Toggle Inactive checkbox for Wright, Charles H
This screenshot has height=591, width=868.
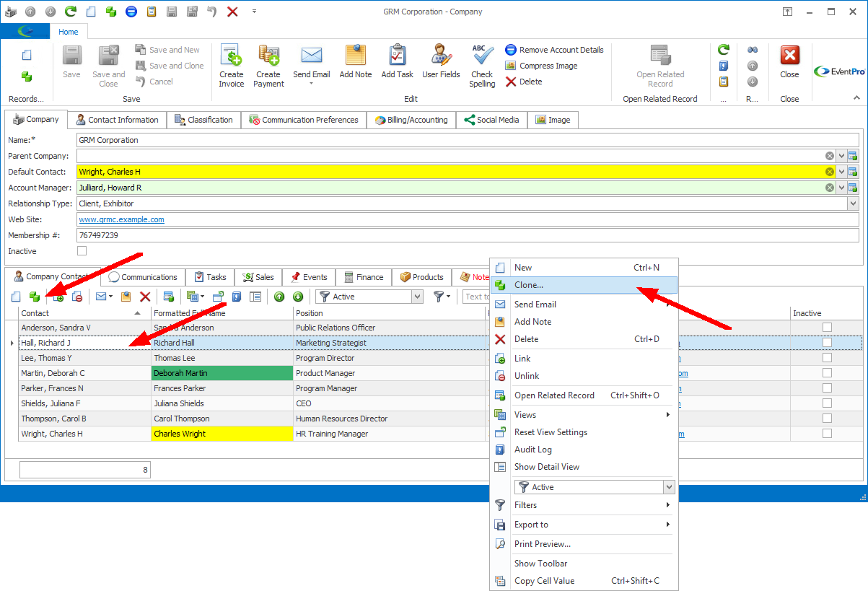pyautogui.click(x=827, y=434)
